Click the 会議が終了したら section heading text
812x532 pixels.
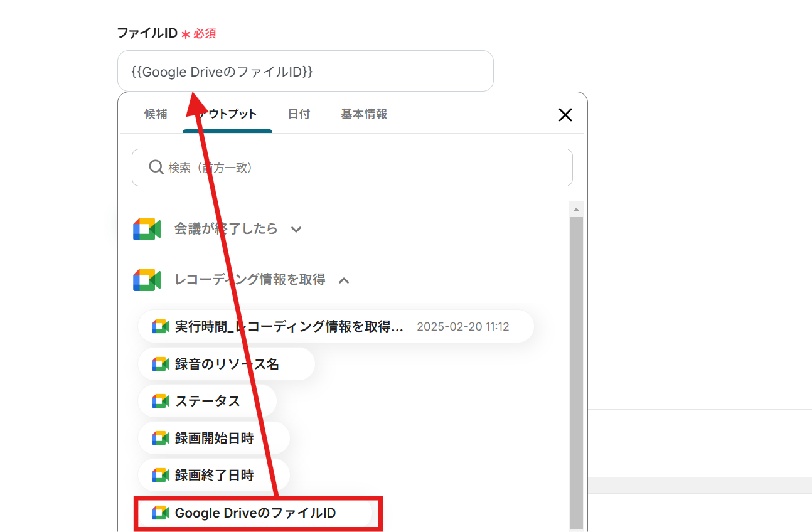tap(226, 229)
